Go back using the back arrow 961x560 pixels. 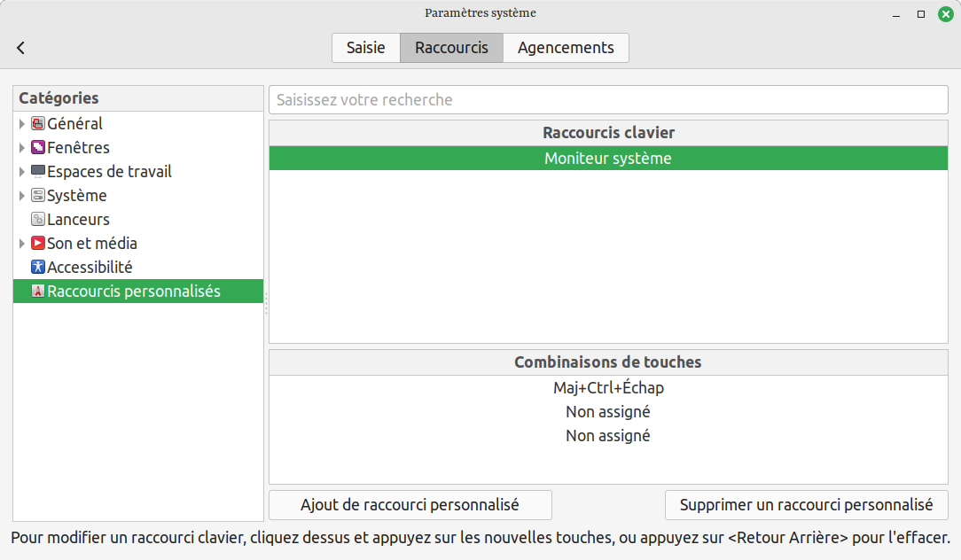(x=21, y=48)
